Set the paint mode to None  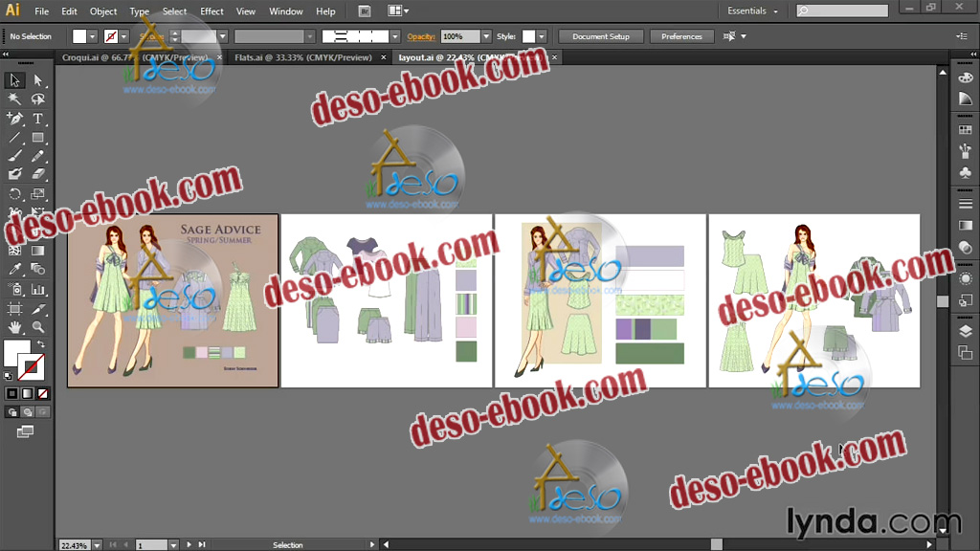40,393
